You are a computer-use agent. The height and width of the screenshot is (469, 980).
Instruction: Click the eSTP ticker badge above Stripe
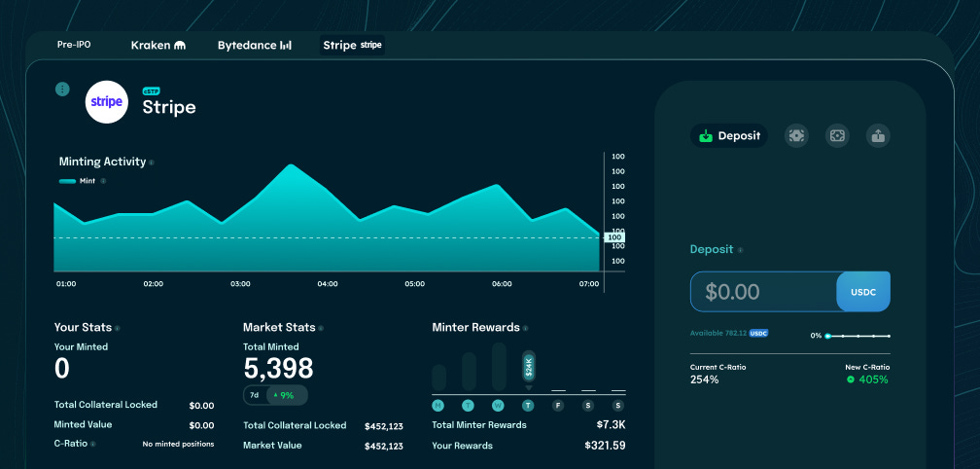click(152, 91)
